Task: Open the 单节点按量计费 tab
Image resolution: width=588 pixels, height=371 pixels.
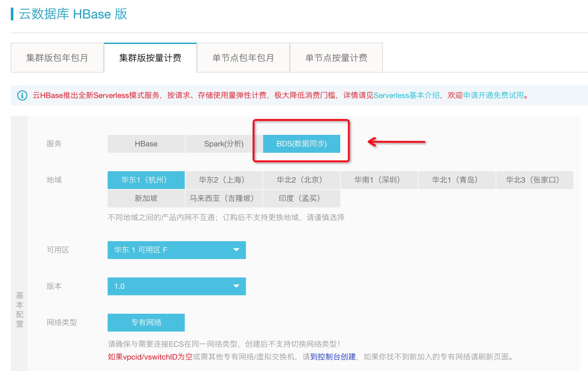Action: pyautogui.click(x=336, y=58)
